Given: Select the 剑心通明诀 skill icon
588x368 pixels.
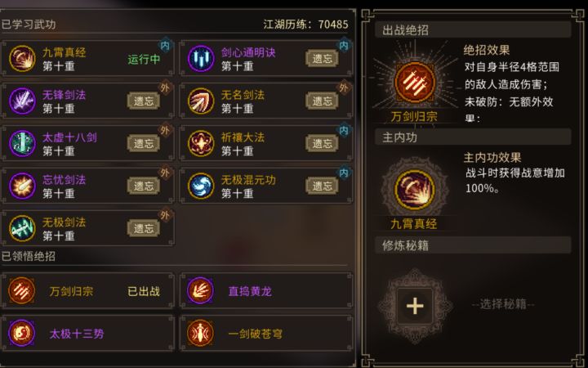Looking at the screenshot, I should pos(201,59).
